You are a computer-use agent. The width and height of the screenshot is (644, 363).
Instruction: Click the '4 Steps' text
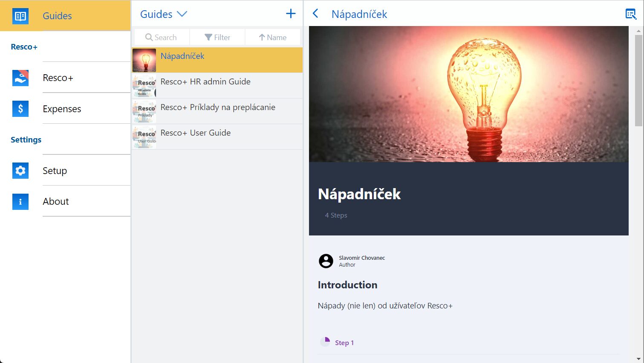coord(336,215)
